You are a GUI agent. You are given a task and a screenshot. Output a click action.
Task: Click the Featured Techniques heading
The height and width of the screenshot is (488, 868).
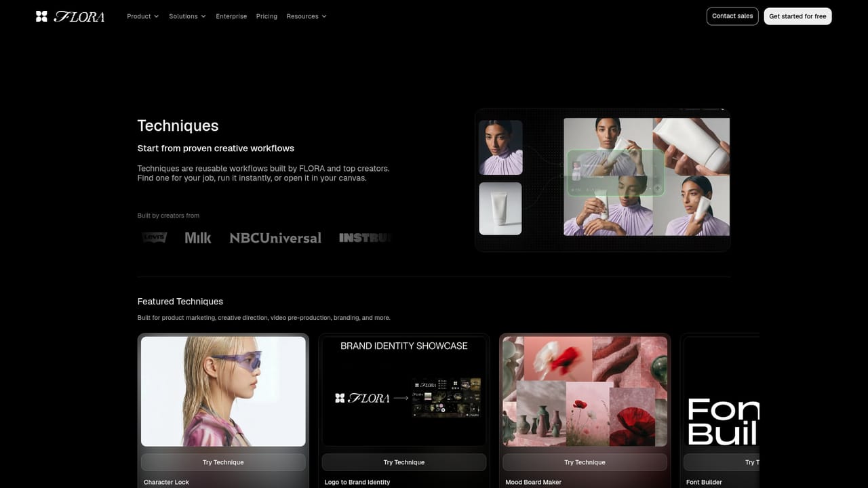click(180, 302)
